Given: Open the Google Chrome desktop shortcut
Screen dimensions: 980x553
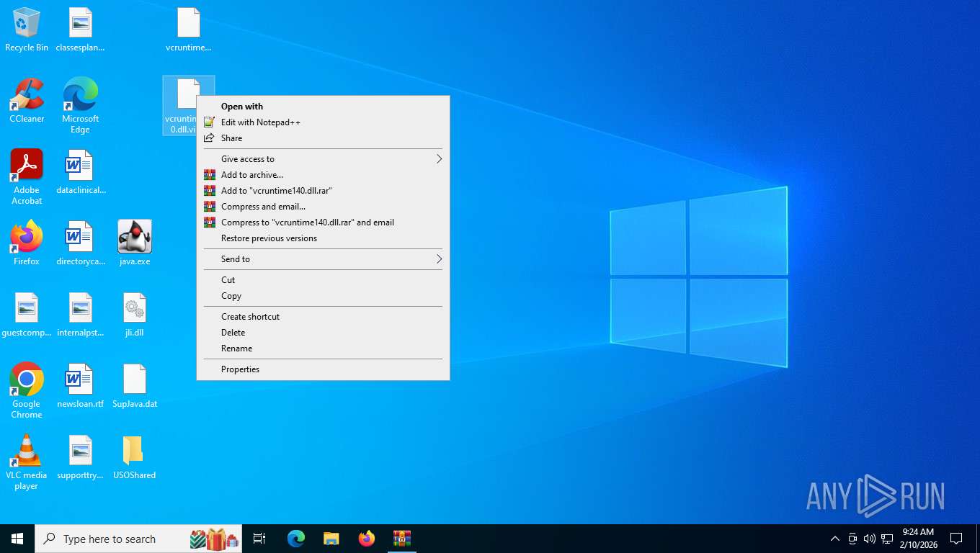Looking at the screenshot, I should coord(27,390).
